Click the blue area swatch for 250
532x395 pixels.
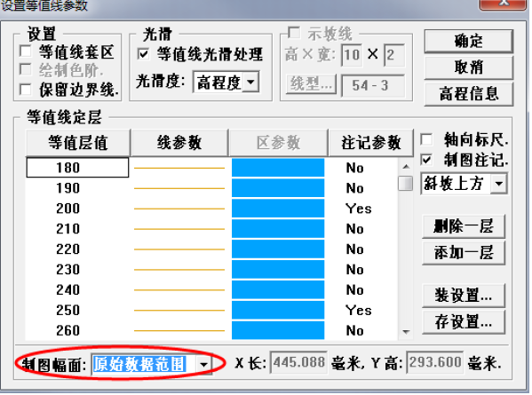pos(278,310)
